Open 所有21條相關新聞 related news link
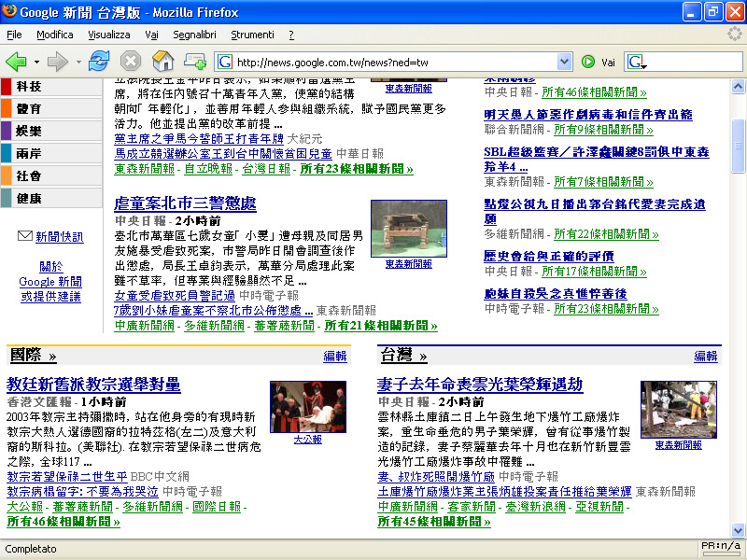The image size is (747, 560). tap(381, 326)
